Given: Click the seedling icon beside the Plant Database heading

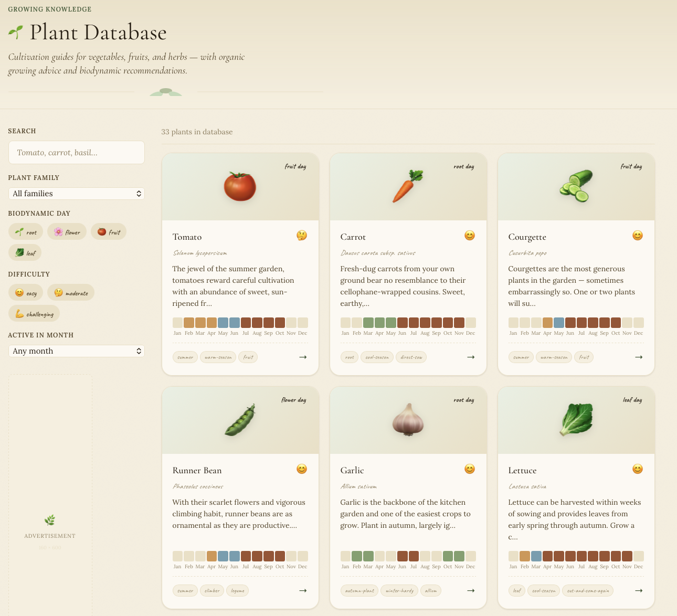Looking at the screenshot, I should [15, 32].
